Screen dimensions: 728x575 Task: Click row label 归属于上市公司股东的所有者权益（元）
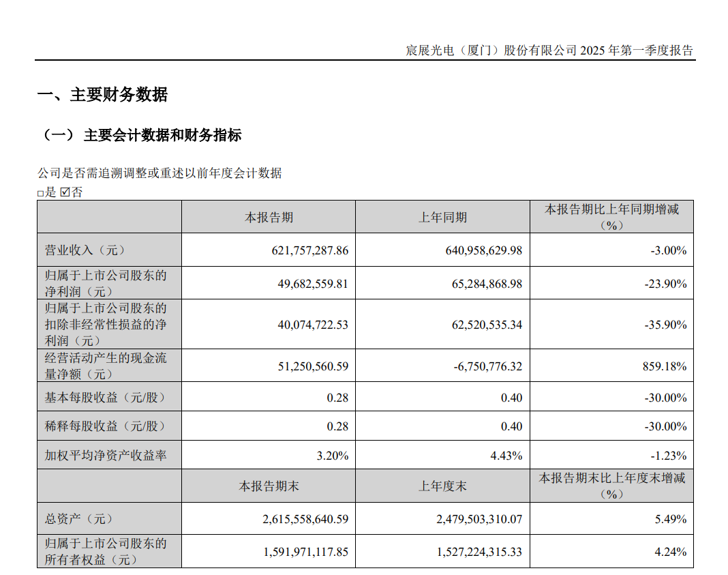pyautogui.click(x=106, y=551)
